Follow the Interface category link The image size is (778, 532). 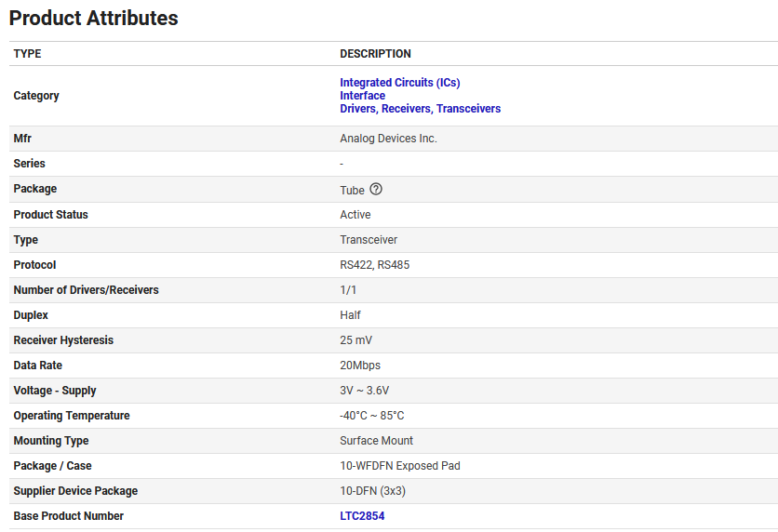(x=362, y=96)
